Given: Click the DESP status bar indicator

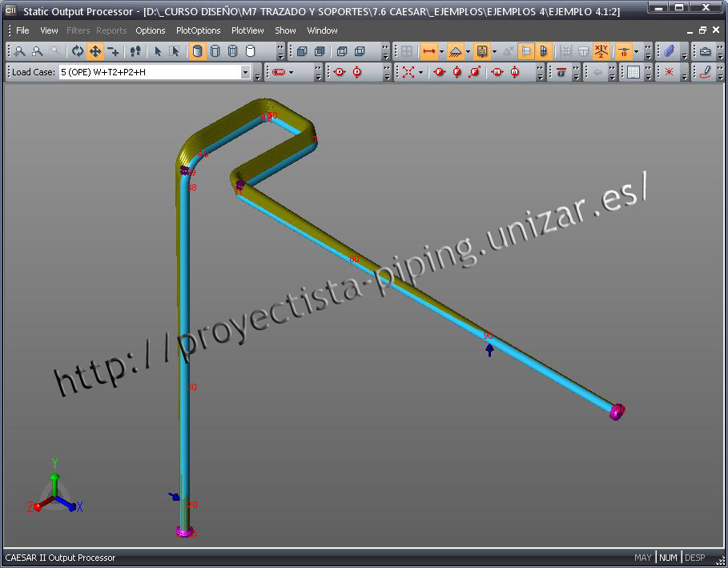Looking at the screenshot, I should pos(694,558).
